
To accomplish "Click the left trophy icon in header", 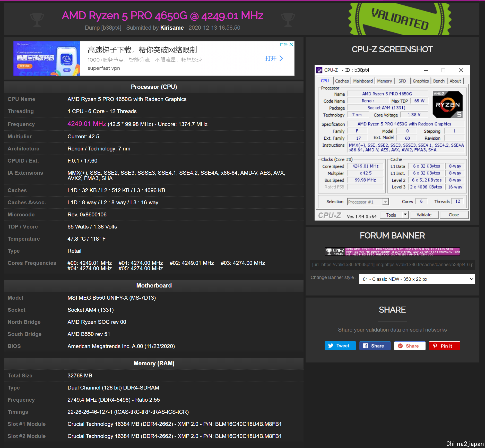I will 37,20.
